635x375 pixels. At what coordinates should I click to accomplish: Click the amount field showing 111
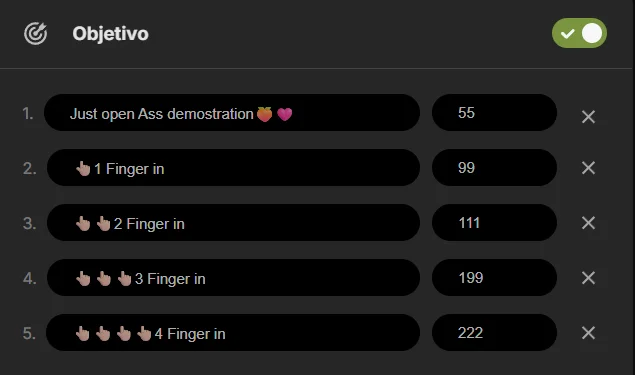point(494,223)
